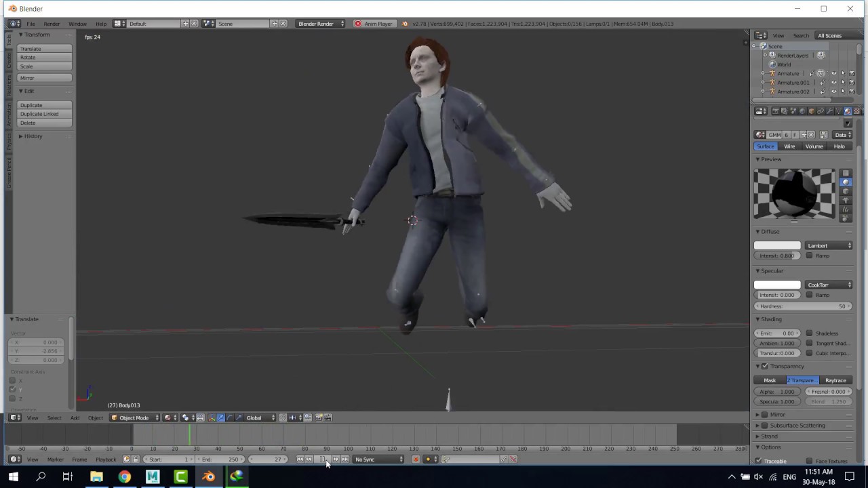Screen dimensions: 868x488
Task: Open the Render properties tab icon
Action: pyautogui.click(x=775, y=111)
